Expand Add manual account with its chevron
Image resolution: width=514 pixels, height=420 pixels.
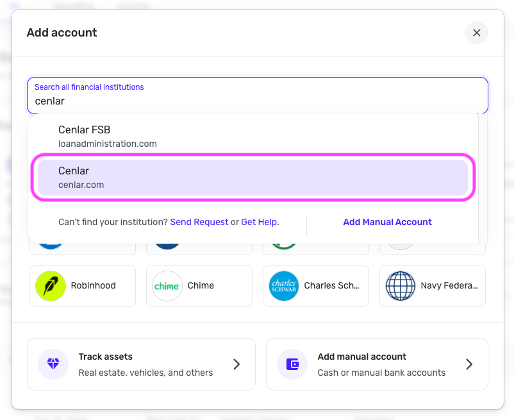click(469, 364)
